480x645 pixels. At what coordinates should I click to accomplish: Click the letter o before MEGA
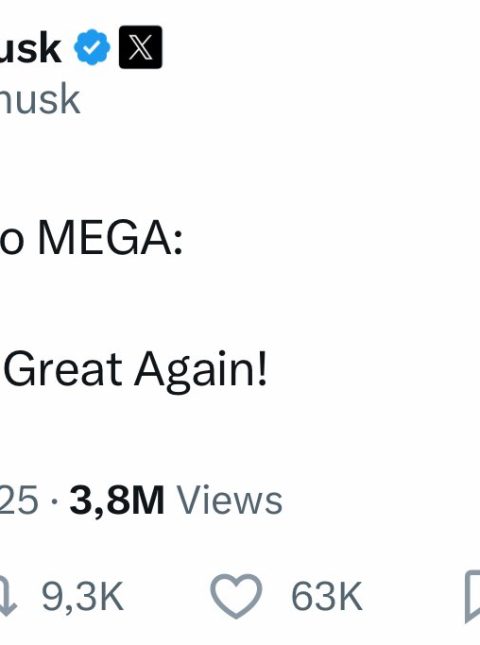11,244
